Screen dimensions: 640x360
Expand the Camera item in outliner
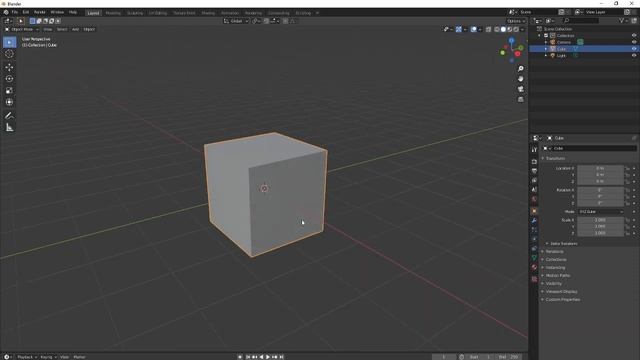[x=546, y=42]
